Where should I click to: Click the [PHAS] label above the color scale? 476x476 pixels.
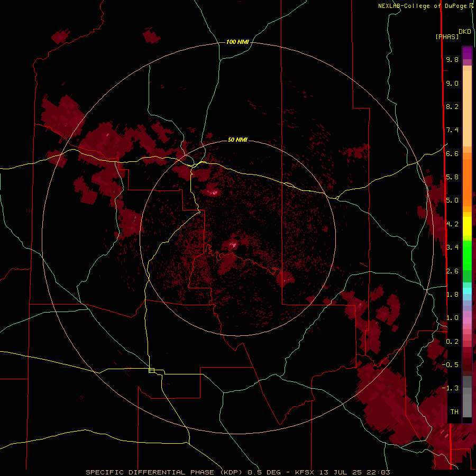point(447,37)
